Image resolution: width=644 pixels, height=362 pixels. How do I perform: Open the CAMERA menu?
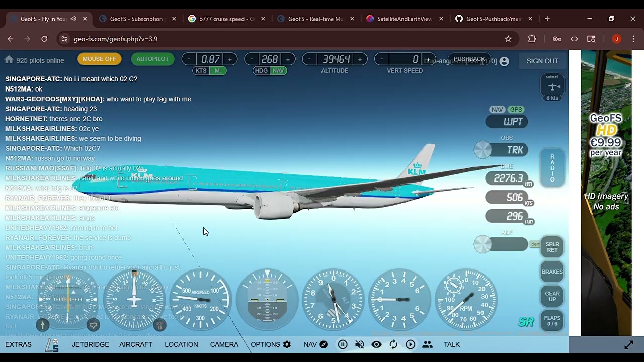pos(224,344)
